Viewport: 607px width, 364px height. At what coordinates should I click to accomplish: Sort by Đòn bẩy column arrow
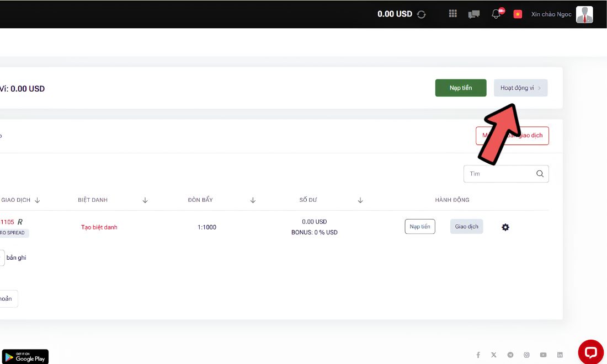(253, 200)
